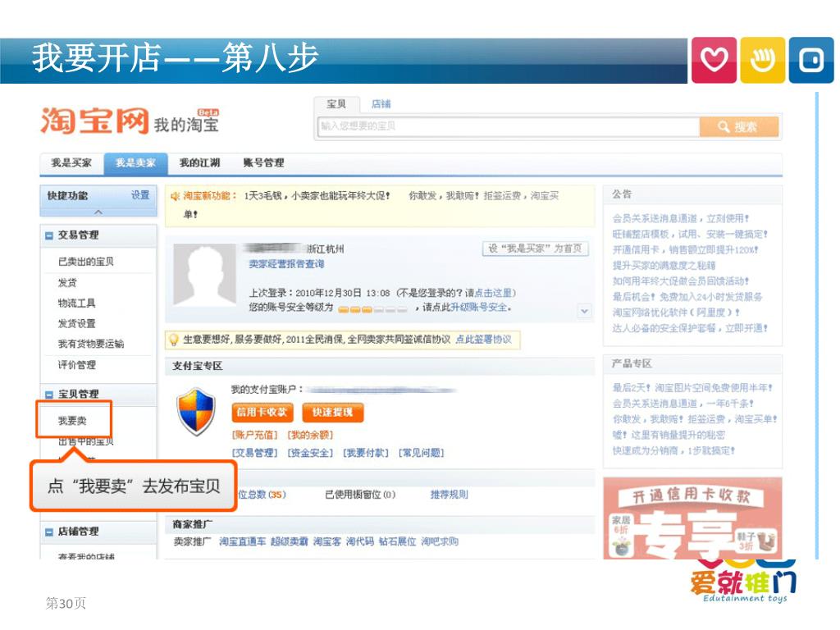Click the 资金安全 link

point(310,453)
